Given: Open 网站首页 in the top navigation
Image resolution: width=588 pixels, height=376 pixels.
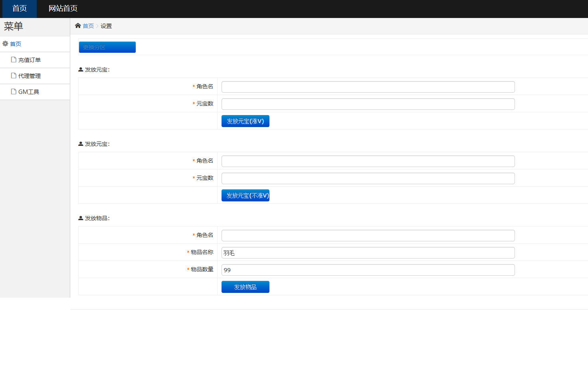Looking at the screenshot, I should pyautogui.click(x=63, y=9).
